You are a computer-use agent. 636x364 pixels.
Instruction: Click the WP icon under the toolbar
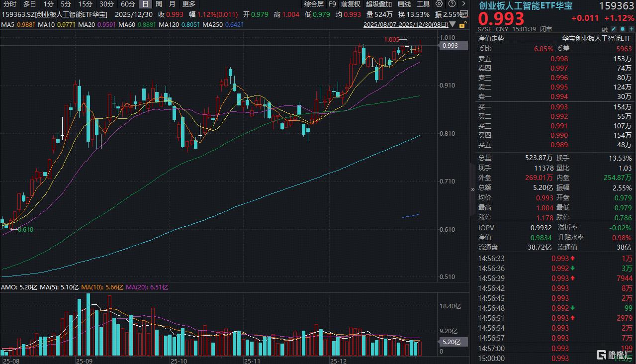(x=464, y=14)
